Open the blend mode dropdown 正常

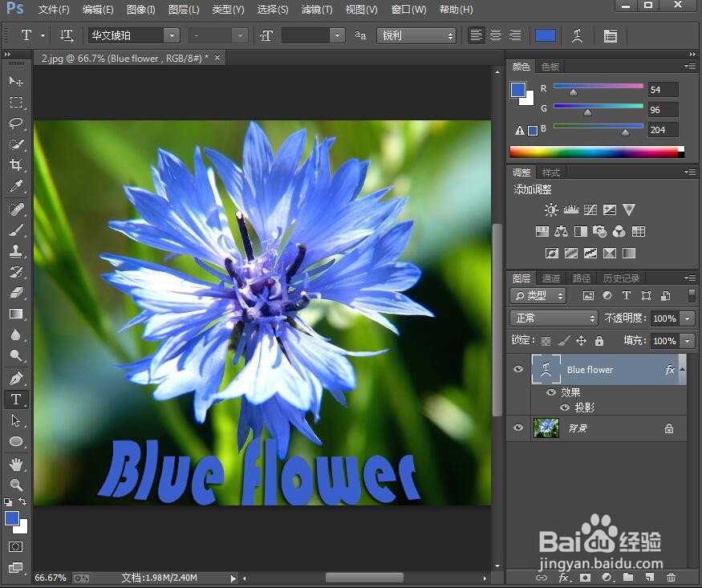point(554,318)
